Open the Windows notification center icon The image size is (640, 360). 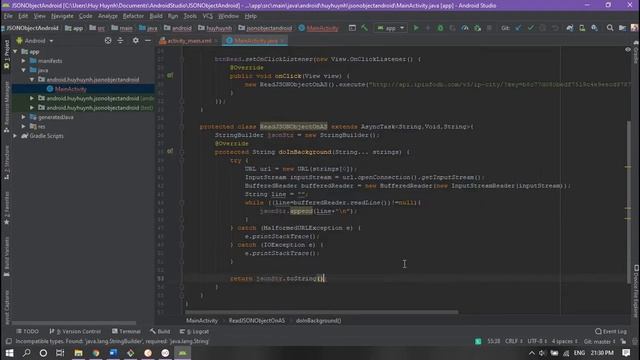tap(627, 353)
